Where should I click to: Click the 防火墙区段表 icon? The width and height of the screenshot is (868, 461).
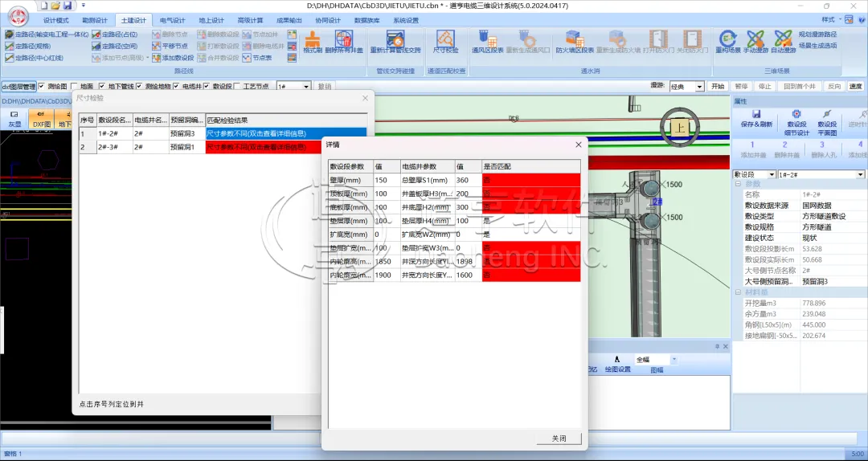pos(575,41)
